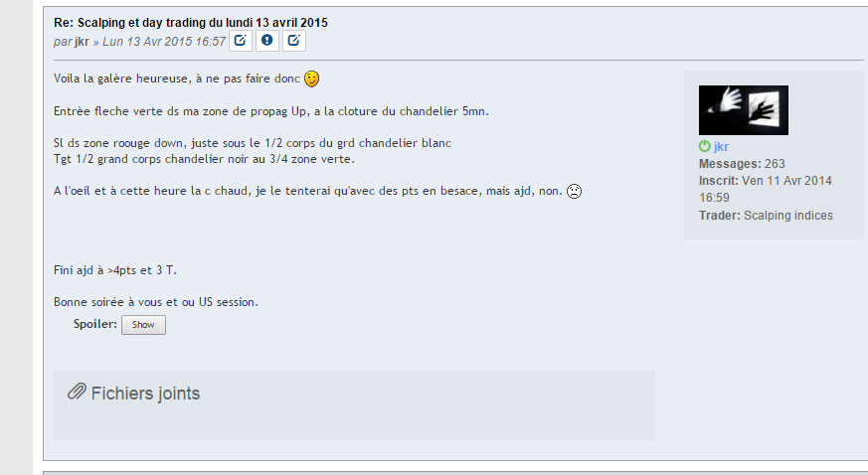This screenshot has width=868, height=475.
Task: Click the 'Messages: 263' count
Action: tap(742, 164)
